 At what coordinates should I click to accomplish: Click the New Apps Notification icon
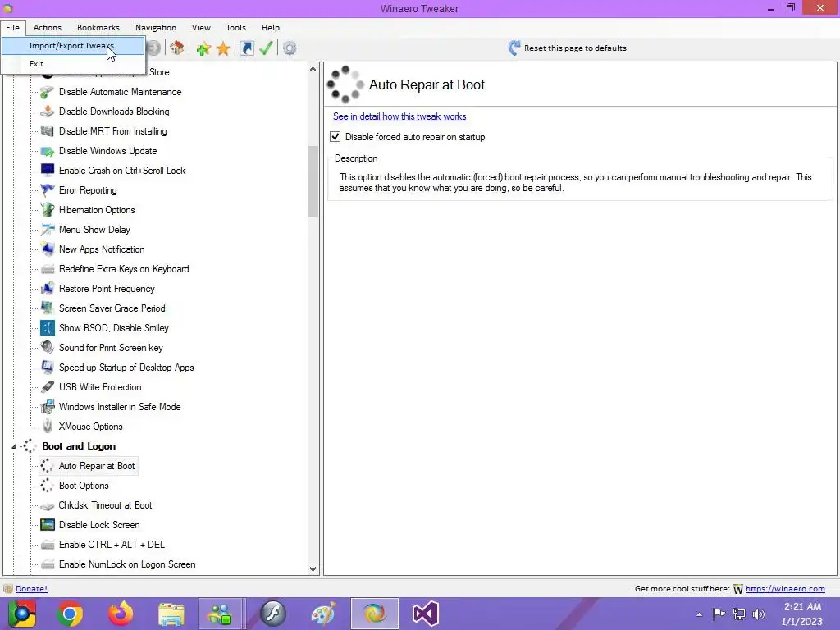(x=47, y=249)
